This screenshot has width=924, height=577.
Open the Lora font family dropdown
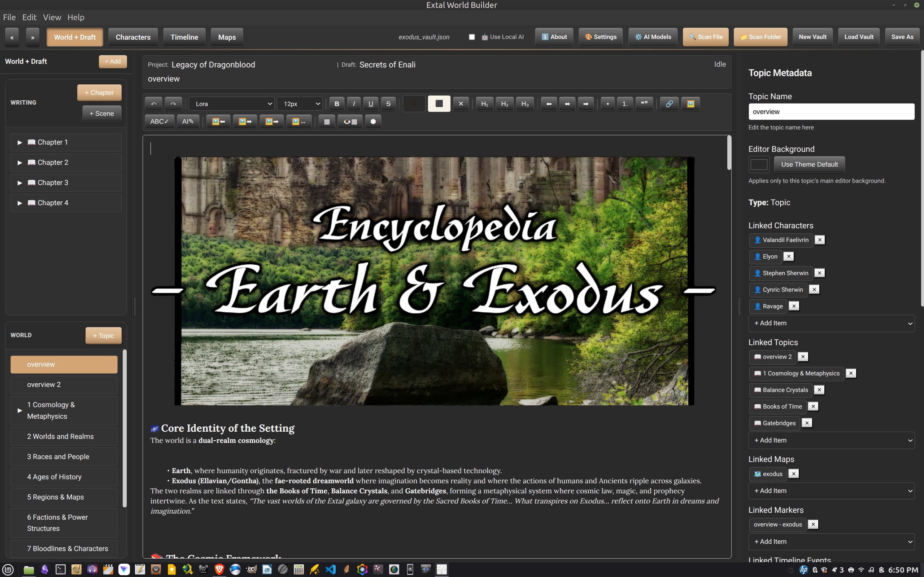pyautogui.click(x=231, y=103)
